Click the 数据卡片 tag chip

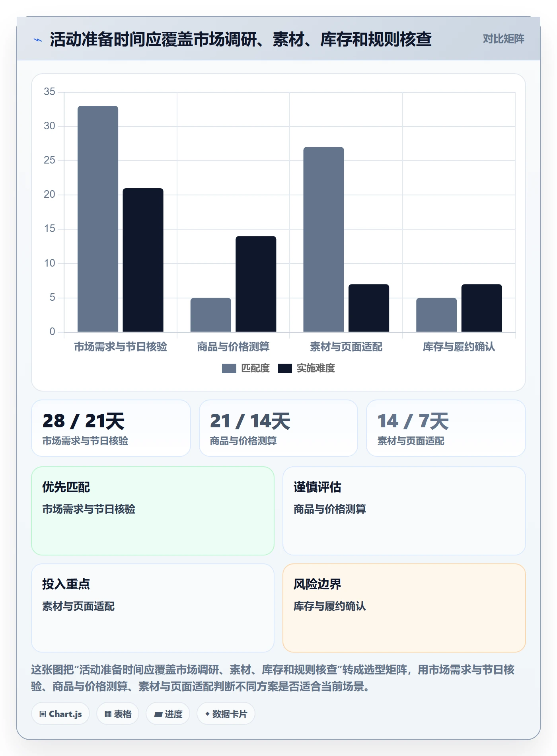226,714
